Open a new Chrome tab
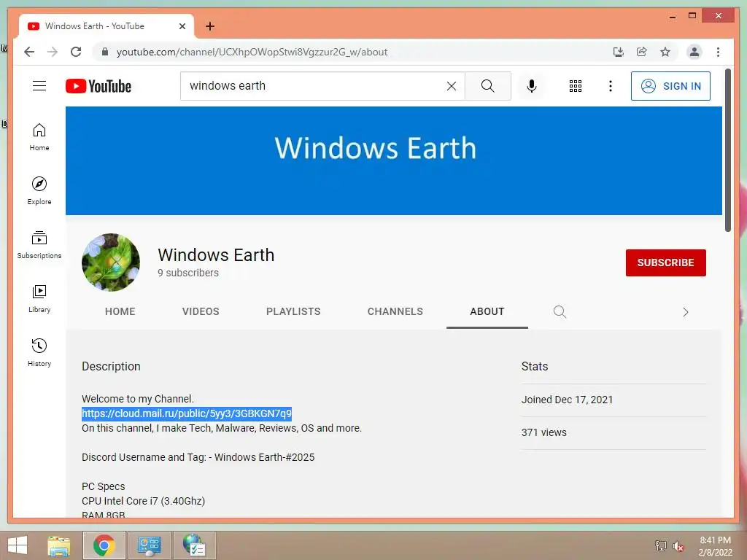 click(x=210, y=26)
